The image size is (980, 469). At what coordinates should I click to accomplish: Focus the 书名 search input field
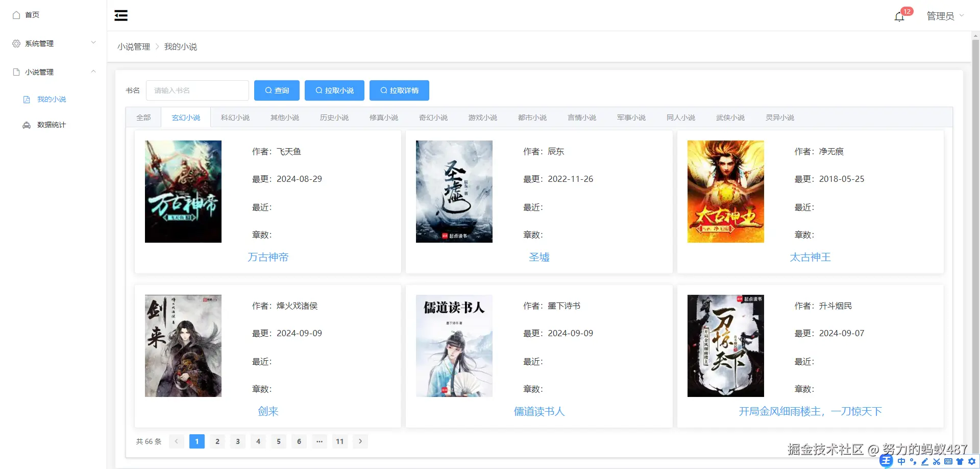point(198,90)
